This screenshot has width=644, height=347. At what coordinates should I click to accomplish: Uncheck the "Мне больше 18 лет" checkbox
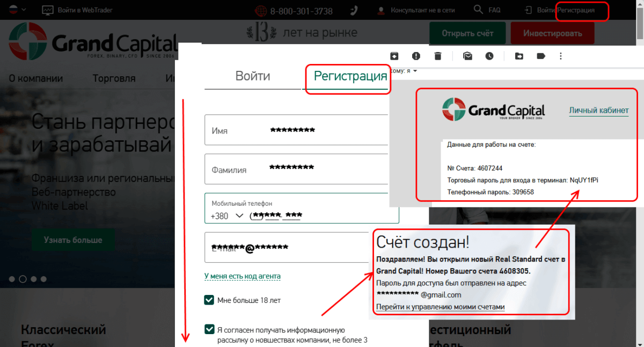tap(209, 300)
